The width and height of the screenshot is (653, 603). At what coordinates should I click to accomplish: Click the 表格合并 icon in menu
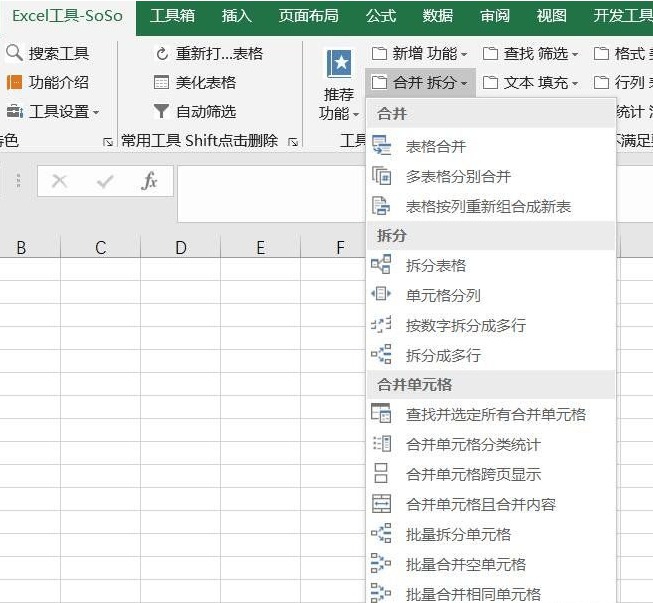(381, 146)
